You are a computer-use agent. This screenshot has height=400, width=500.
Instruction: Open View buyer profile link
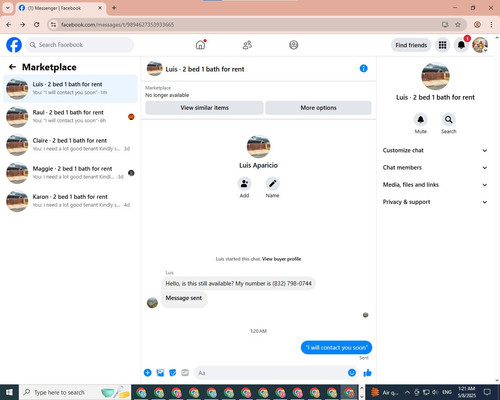click(x=281, y=259)
